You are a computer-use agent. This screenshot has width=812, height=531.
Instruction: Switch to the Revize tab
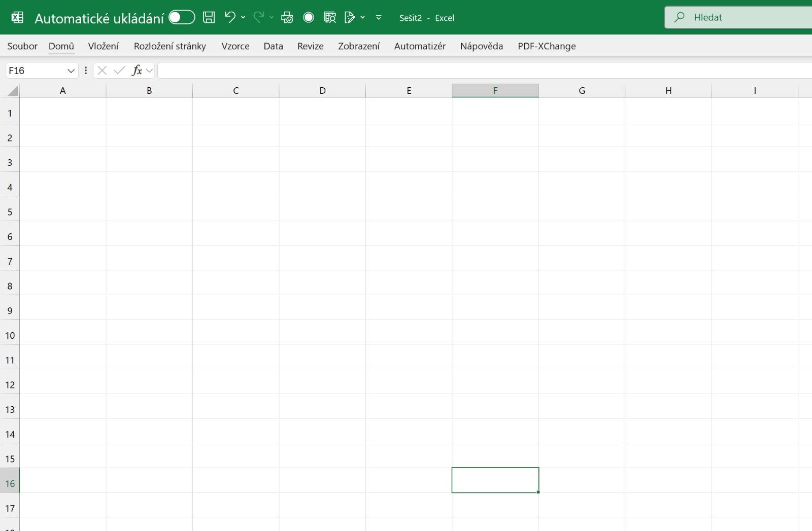click(x=311, y=46)
